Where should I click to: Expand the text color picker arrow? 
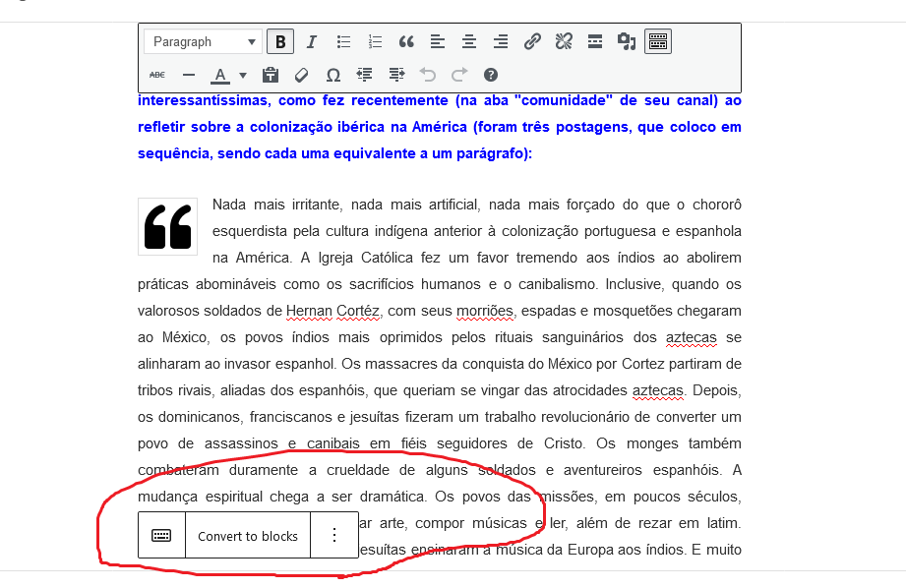[243, 75]
